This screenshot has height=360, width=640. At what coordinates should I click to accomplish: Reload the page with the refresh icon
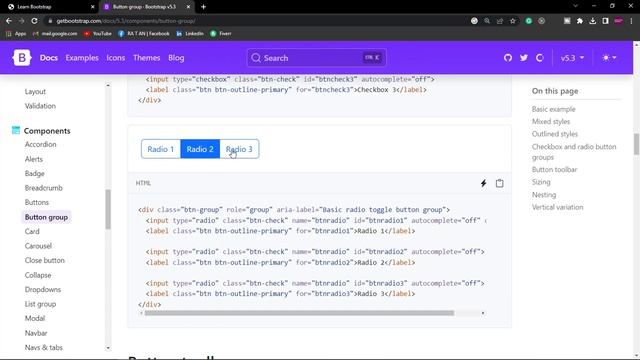click(34, 21)
